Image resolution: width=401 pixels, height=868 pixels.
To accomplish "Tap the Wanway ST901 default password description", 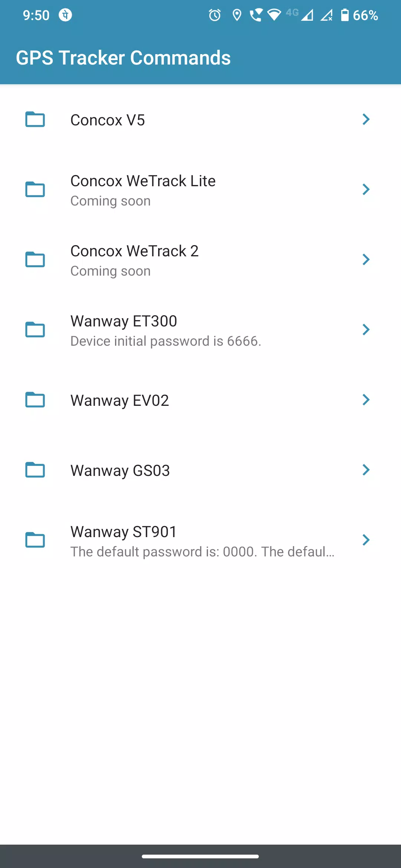I will (x=202, y=552).
